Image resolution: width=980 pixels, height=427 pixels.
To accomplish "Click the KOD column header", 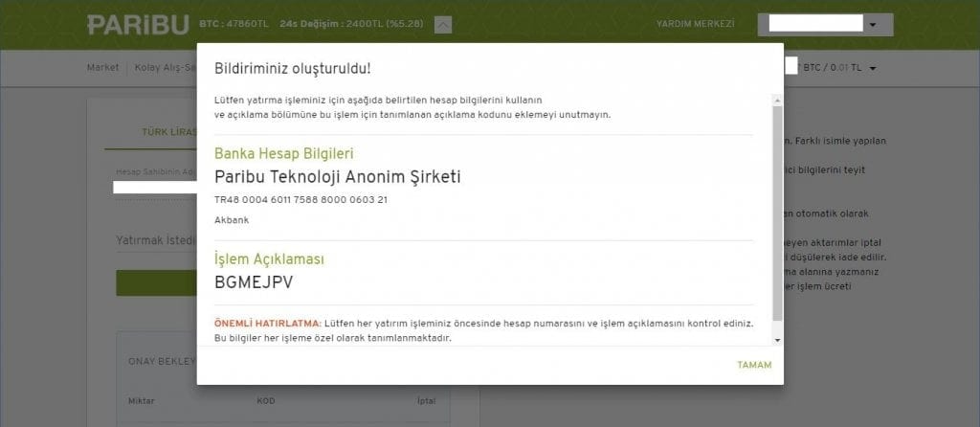I will pyautogui.click(x=266, y=401).
